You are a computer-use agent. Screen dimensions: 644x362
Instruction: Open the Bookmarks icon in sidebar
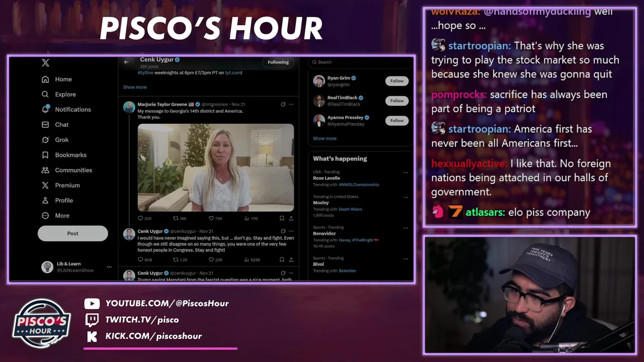pos(45,155)
